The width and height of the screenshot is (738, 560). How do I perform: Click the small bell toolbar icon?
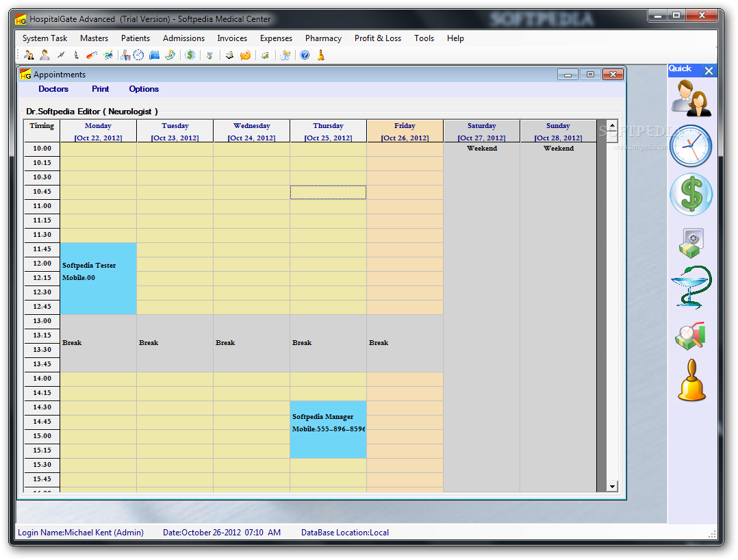[x=321, y=55]
